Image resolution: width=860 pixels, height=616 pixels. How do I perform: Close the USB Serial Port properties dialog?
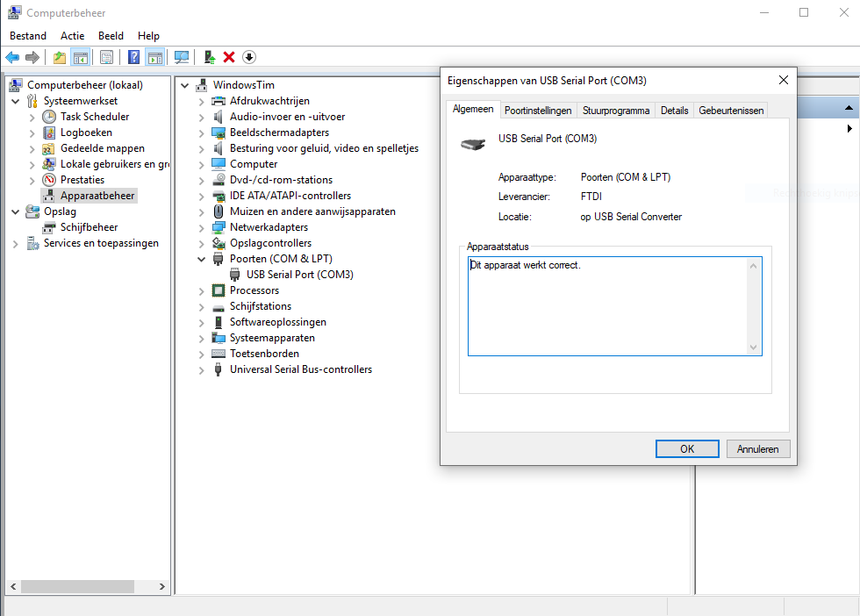pyautogui.click(x=784, y=80)
